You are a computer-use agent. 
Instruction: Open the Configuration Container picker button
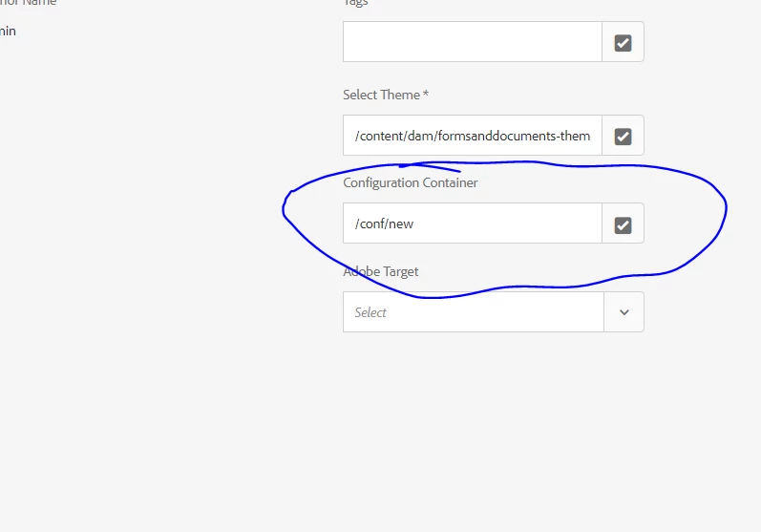click(x=624, y=224)
